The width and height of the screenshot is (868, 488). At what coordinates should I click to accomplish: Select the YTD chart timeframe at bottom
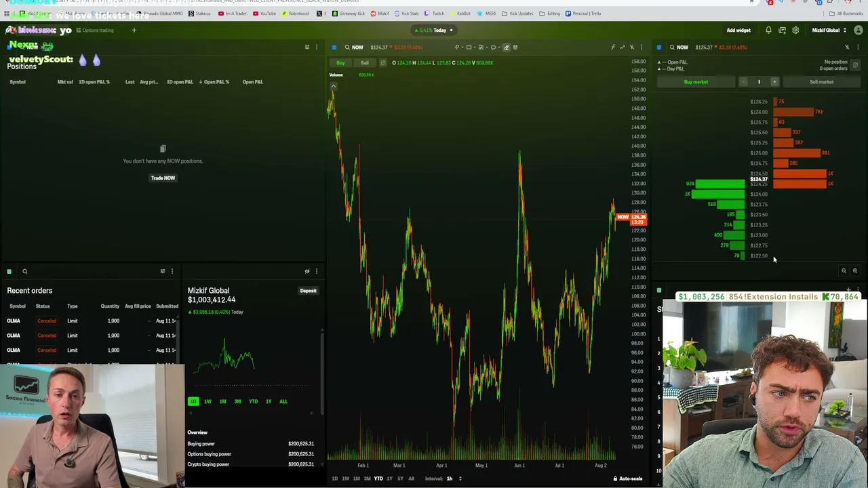378,479
